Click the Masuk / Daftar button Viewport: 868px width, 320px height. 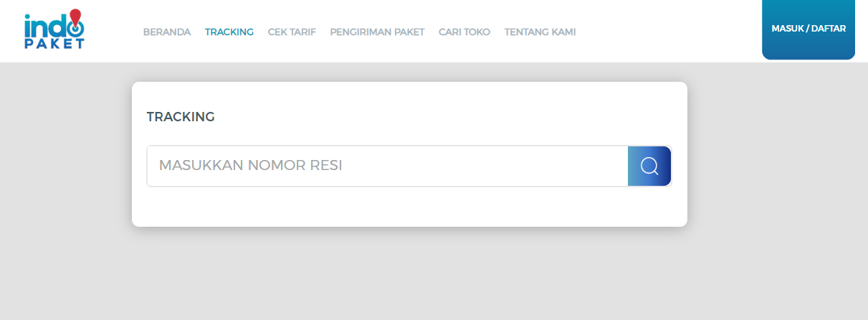pyautogui.click(x=809, y=29)
